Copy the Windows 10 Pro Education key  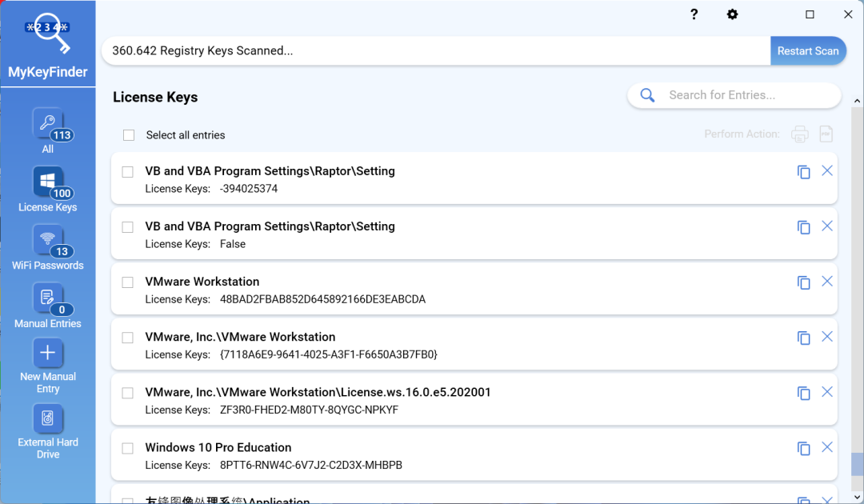click(x=803, y=449)
